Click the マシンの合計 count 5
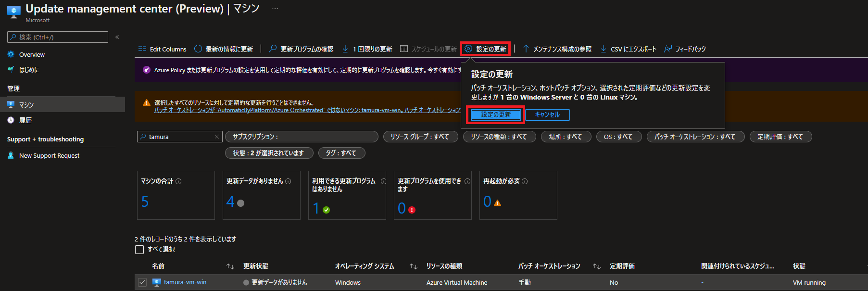Viewport: 868px width, 291px height. point(145,202)
